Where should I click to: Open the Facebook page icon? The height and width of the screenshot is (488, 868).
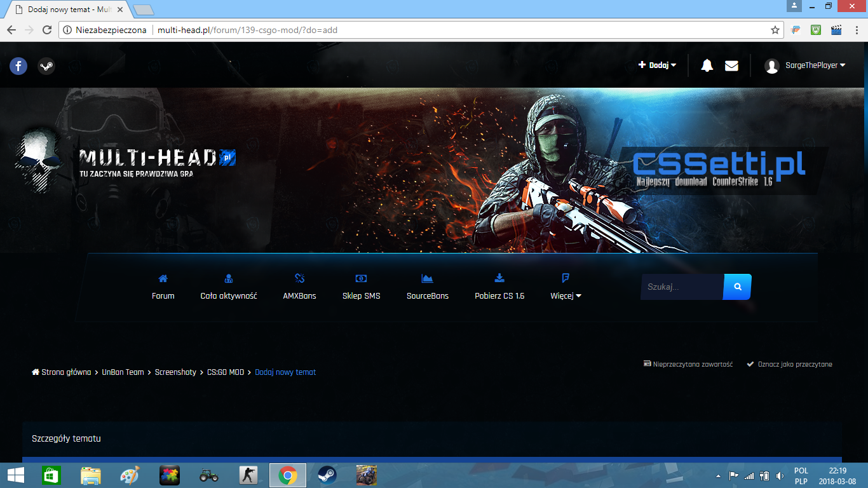(18, 65)
